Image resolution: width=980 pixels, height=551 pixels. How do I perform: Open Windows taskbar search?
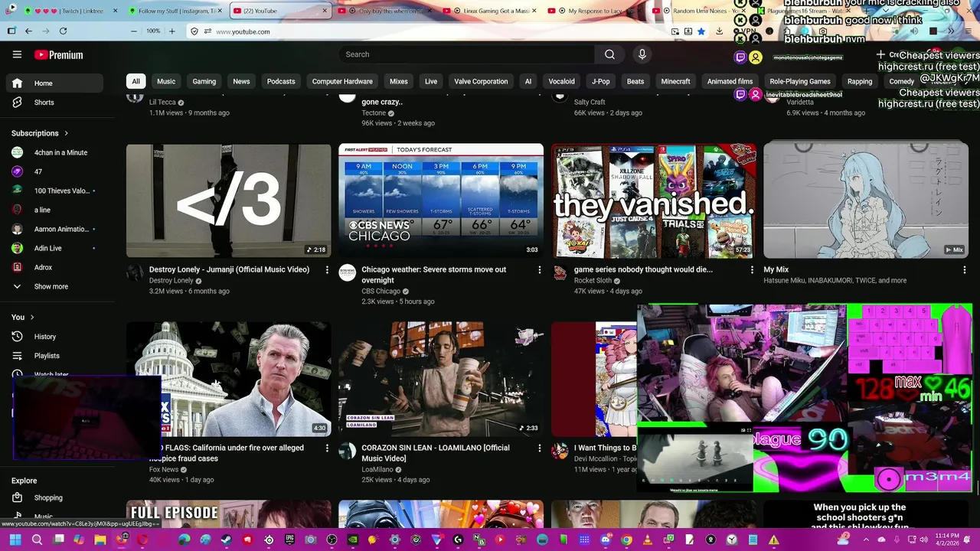37,540
